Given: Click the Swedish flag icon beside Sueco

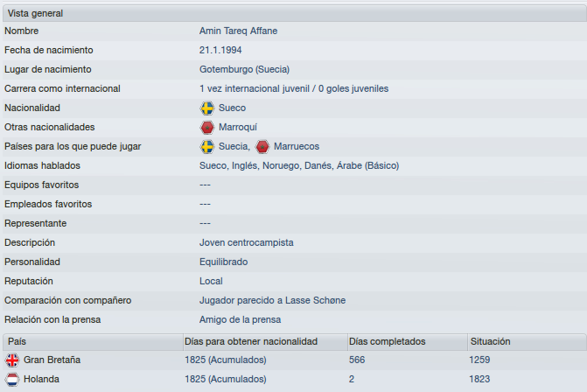Looking at the screenshot, I should pyautogui.click(x=207, y=108).
